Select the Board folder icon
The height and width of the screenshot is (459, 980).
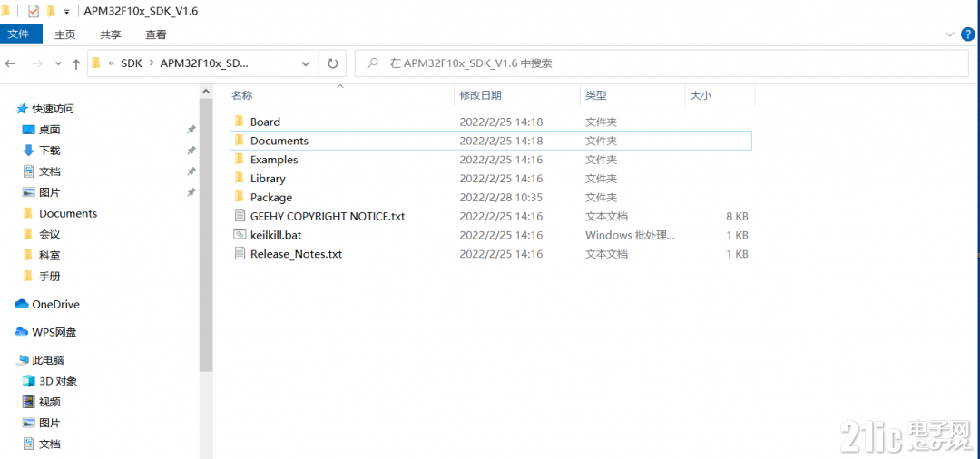[239, 122]
